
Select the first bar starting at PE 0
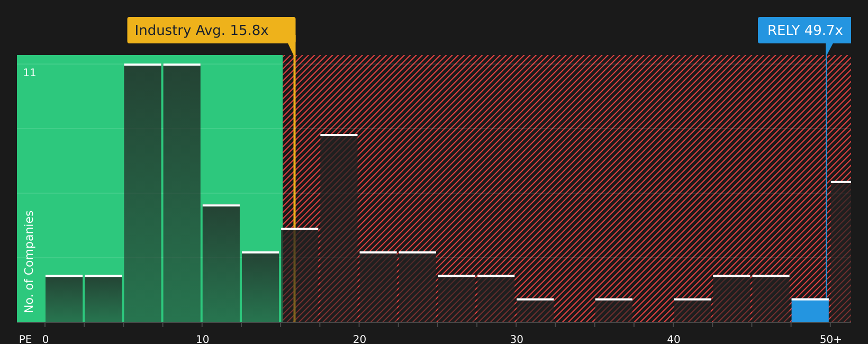(64, 298)
